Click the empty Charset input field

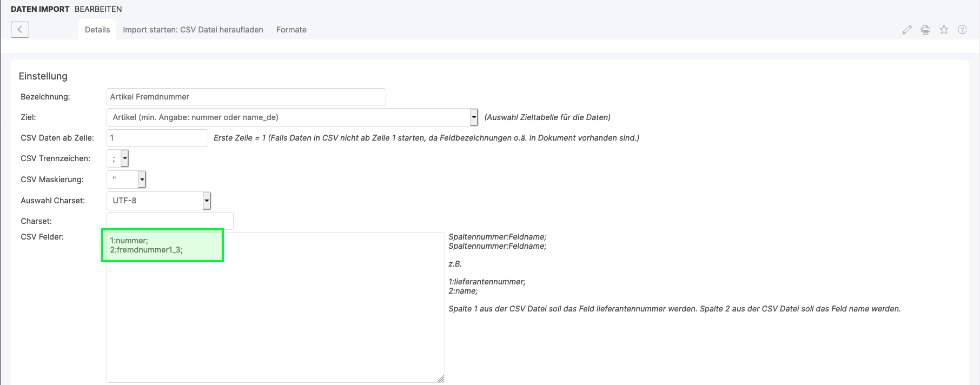170,221
